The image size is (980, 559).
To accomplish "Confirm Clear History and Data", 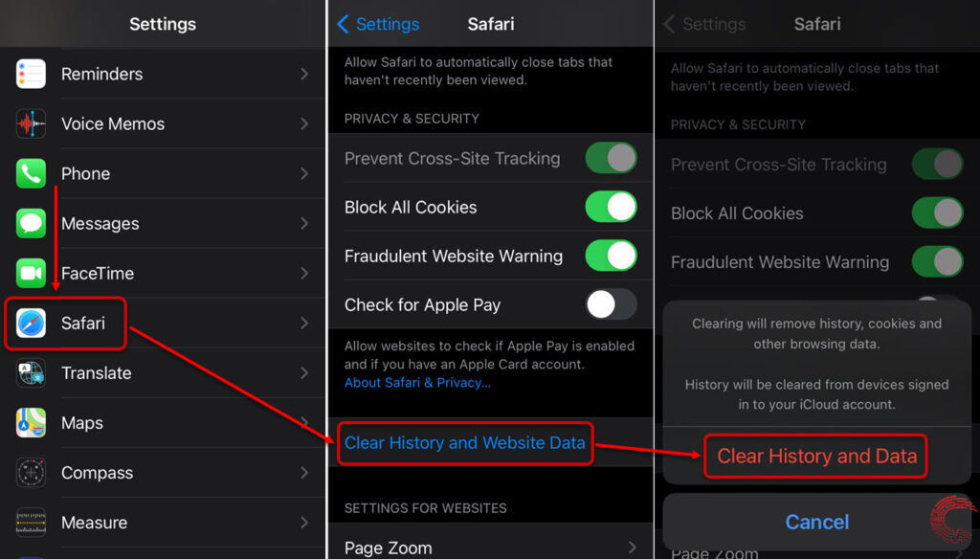I will (816, 456).
